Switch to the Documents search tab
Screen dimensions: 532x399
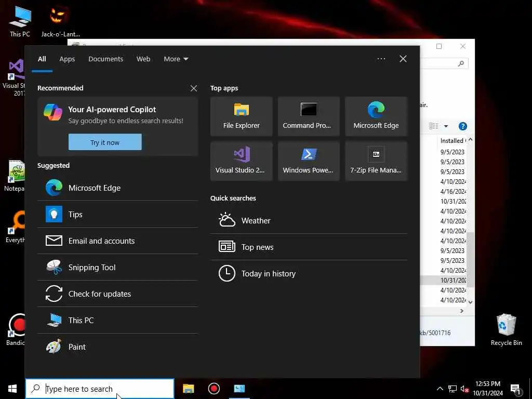105,59
